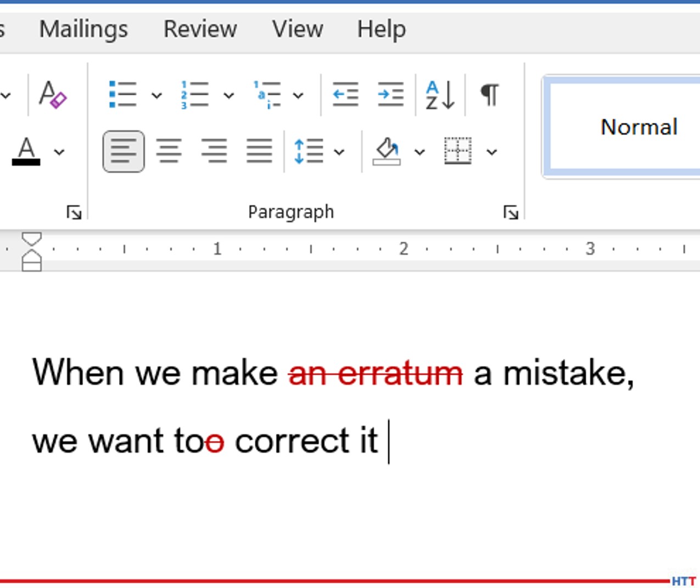Decrease the paragraph indent
The image size is (700, 588).
[345, 94]
